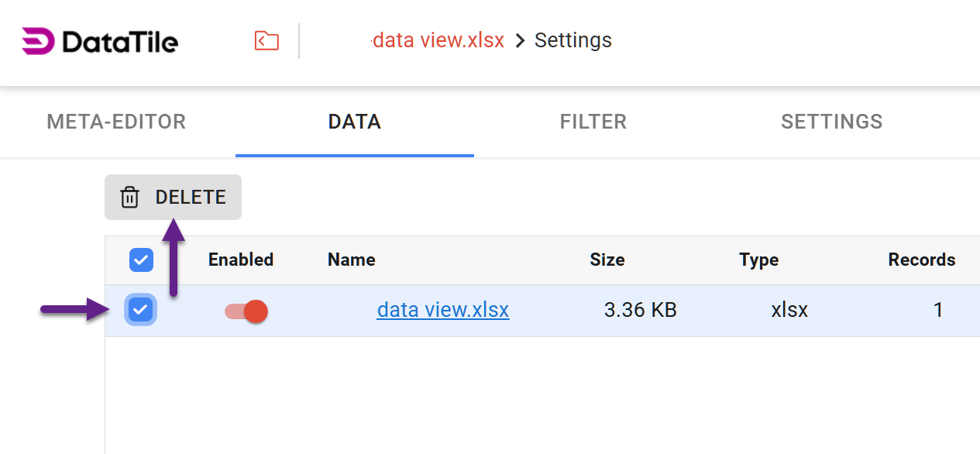Disable the Enabled toggle for data view.xlsx

(x=245, y=310)
